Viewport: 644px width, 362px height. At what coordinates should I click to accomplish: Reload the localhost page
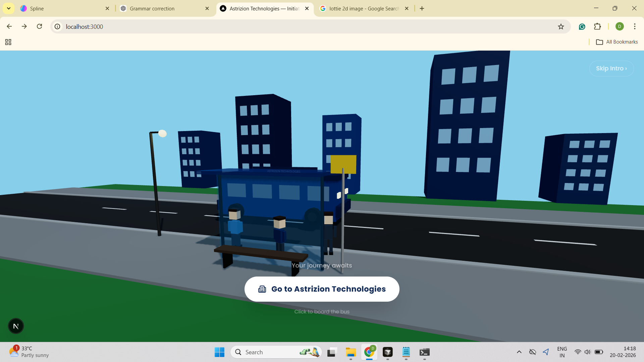click(x=40, y=26)
